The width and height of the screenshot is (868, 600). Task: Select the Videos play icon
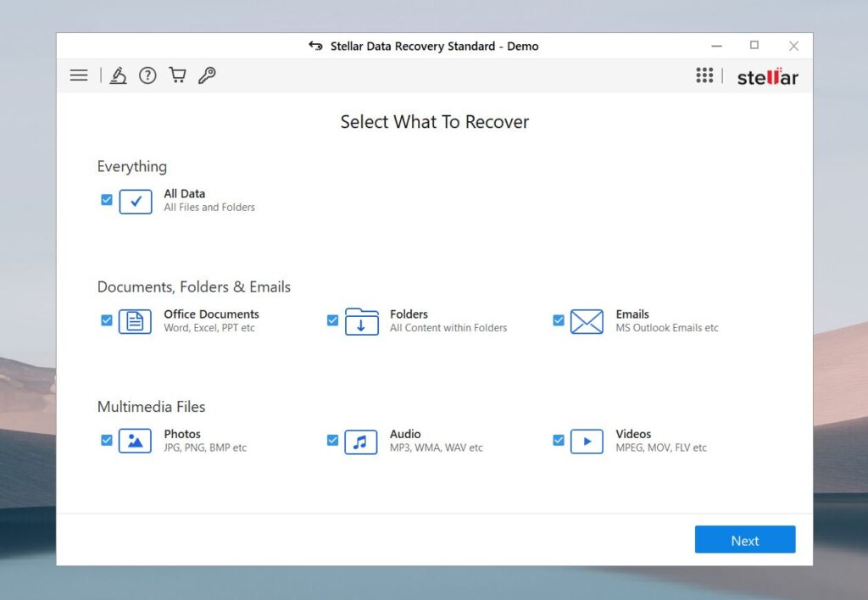click(x=586, y=441)
